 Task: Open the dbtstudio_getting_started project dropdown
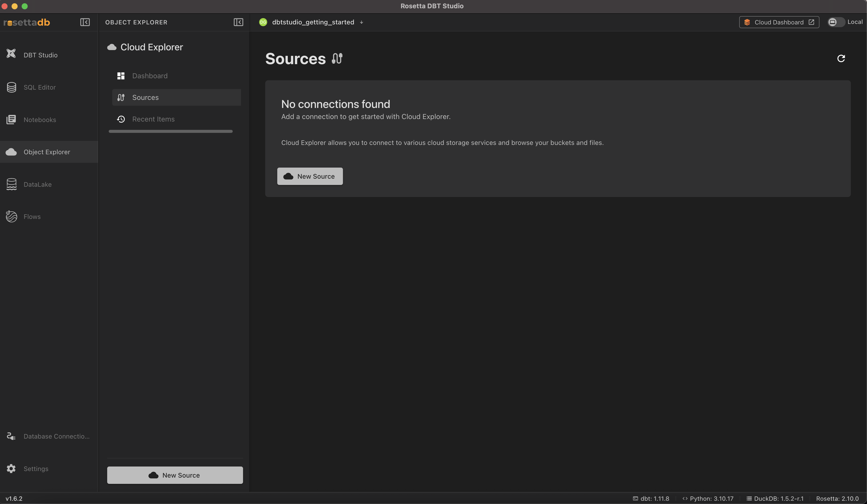311,22
